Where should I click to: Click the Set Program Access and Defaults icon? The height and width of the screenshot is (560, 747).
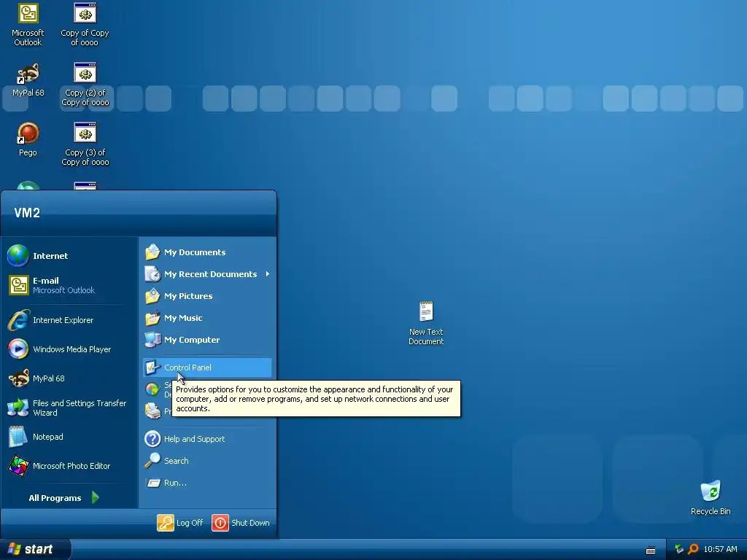click(x=152, y=389)
